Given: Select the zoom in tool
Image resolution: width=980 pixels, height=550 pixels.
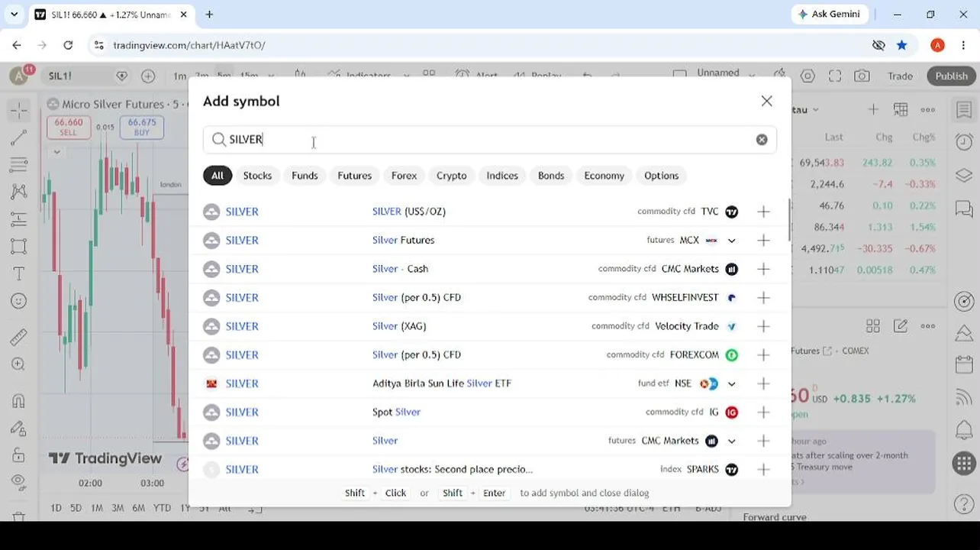Looking at the screenshot, I should 19,364.
